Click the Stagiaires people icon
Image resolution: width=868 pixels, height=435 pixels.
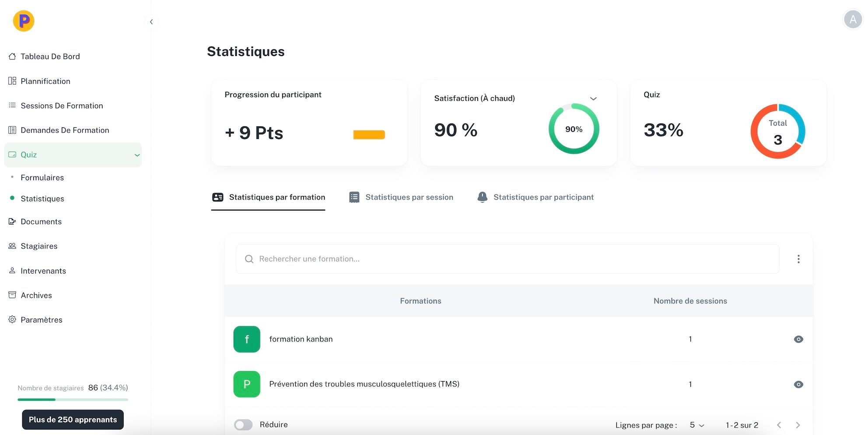click(x=12, y=246)
